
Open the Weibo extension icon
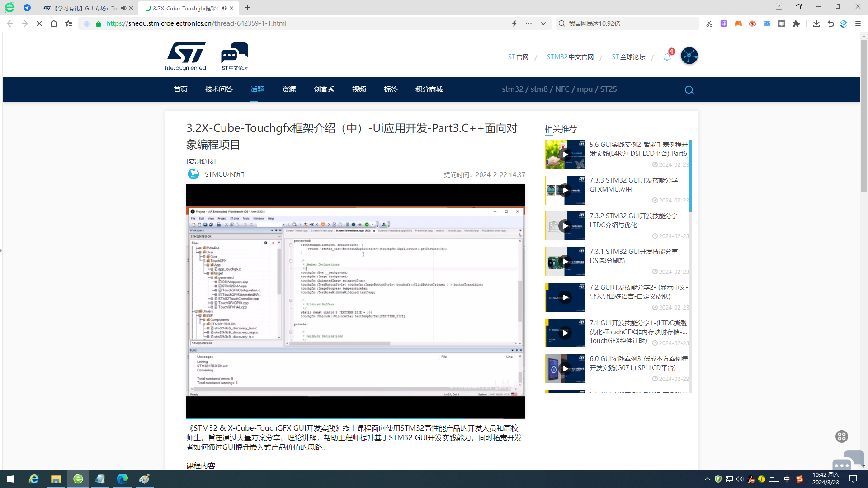(x=753, y=23)
